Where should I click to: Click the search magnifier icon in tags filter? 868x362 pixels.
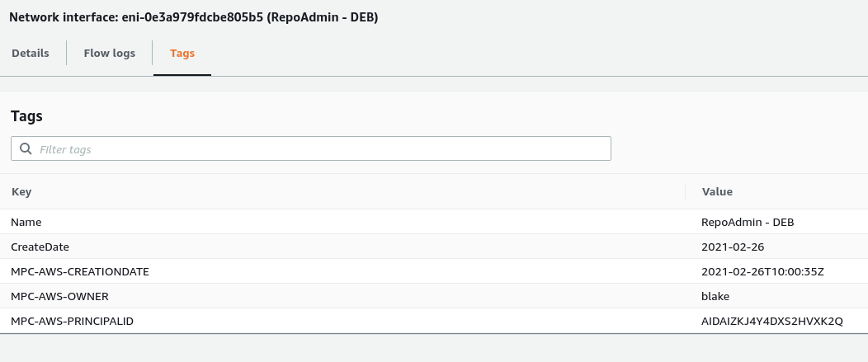click(x=26, y=148)
